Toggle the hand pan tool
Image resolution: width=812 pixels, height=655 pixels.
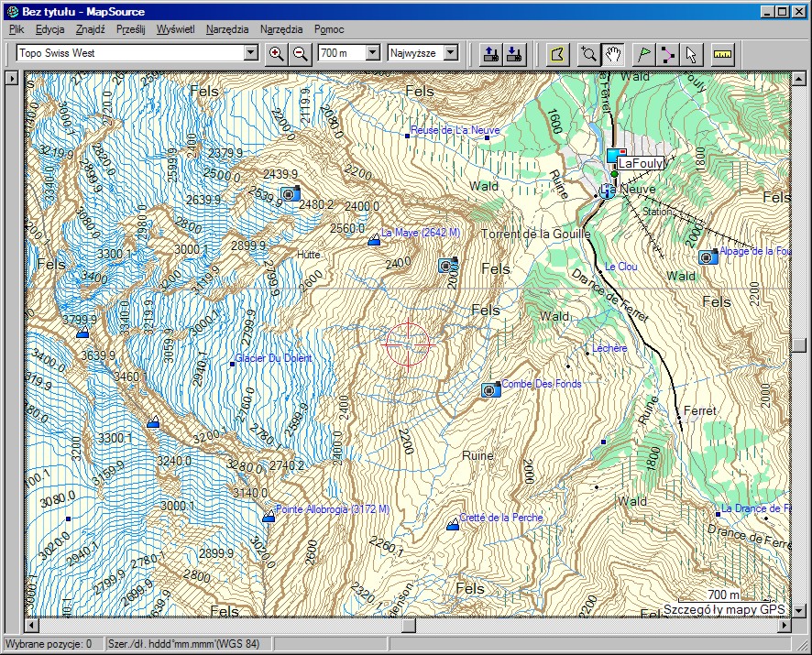coord(612,53)
